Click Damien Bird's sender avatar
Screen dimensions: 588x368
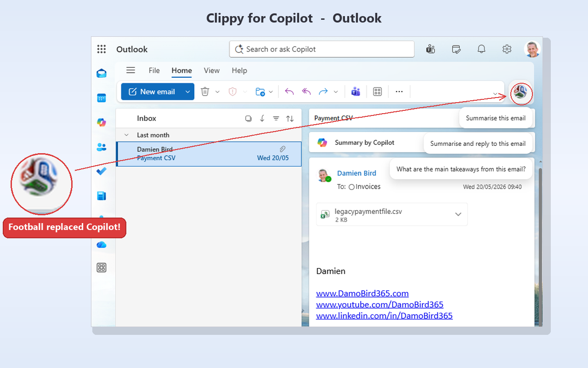pos(324,175)
